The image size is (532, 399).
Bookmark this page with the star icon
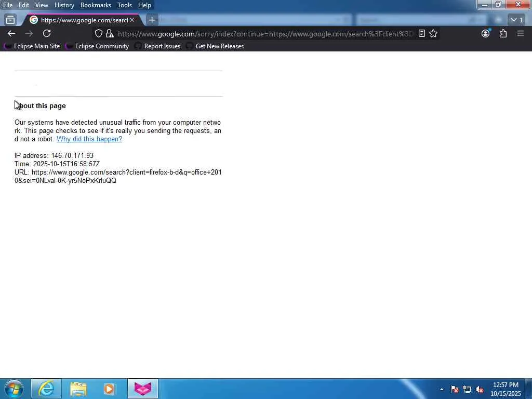coord(433,33)
